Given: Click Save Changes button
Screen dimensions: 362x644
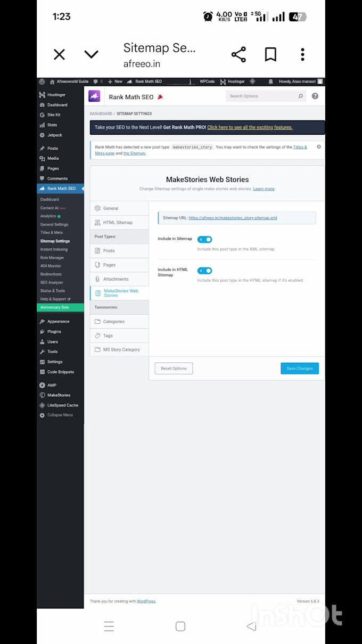Looking at the screenshot, I should pos(300,368).
